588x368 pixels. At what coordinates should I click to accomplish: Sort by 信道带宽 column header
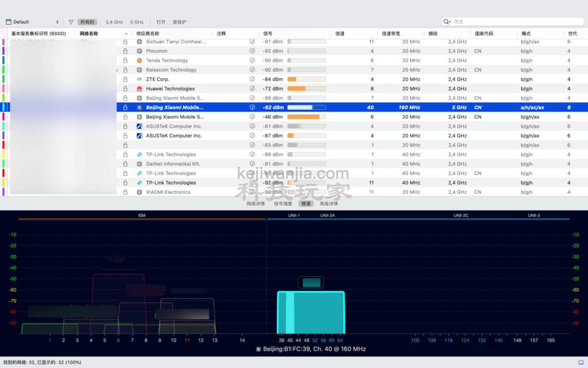pyautogui.click(x=390, y=33)
